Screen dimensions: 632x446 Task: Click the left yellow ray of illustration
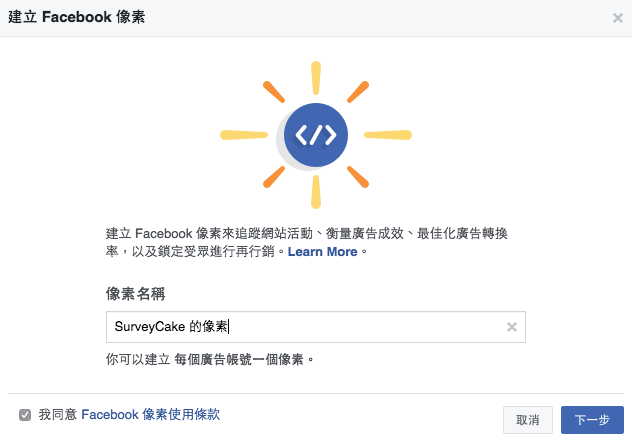click(244, 134)
